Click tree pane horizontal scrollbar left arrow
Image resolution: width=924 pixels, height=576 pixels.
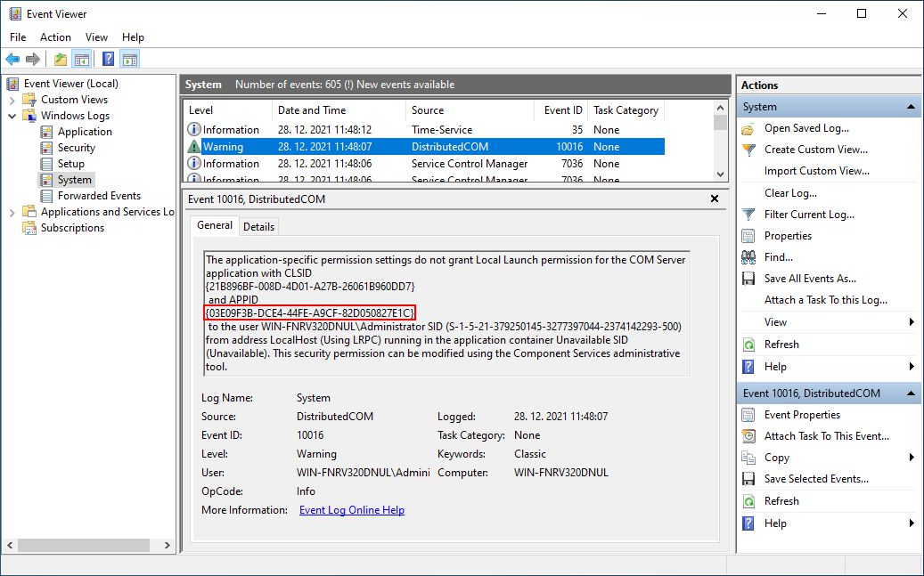click(10, 546)
